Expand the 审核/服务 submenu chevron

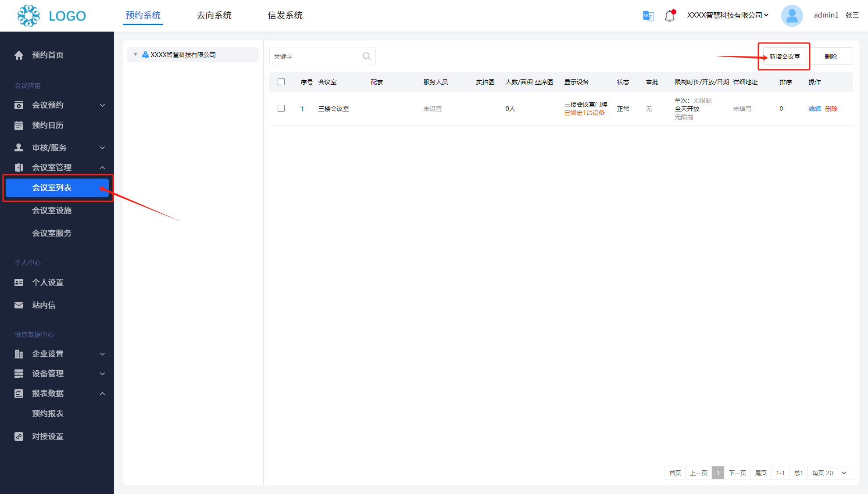coord(103,148)
